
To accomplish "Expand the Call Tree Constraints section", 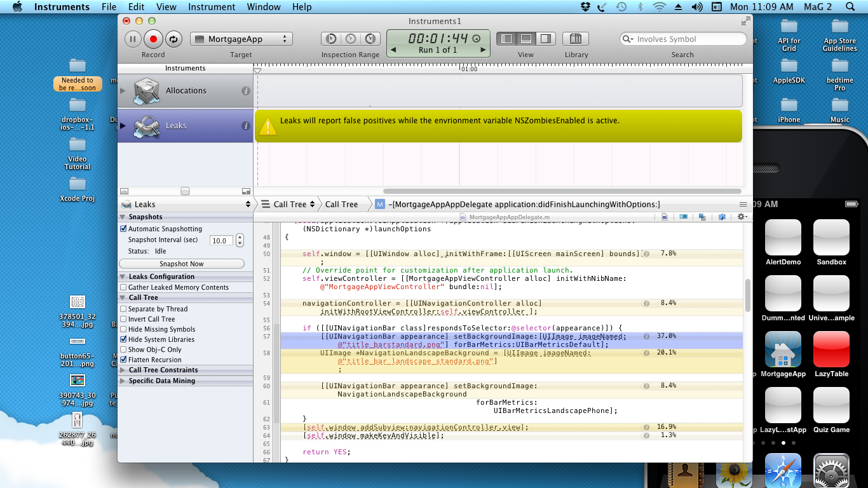I will pyautogui.click(x=123, y=370).
